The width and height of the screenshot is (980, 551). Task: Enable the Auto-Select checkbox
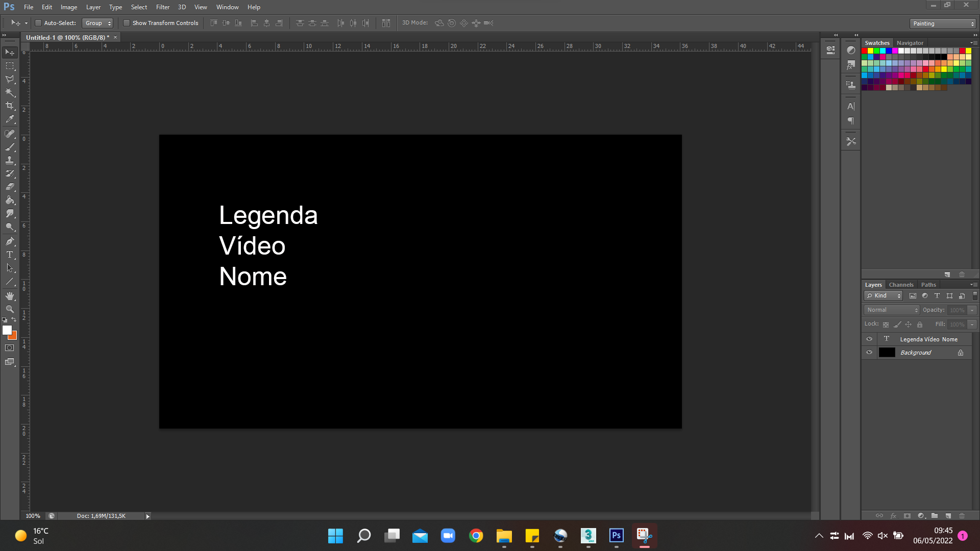point(38,23)
